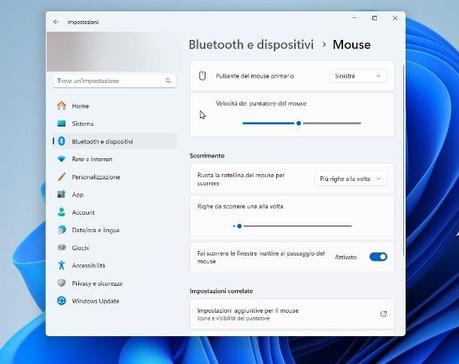Open Rete e Internet settings
The height and width of the screenshot is (364, 459).
pyautogui.click(x=114, y=159)
